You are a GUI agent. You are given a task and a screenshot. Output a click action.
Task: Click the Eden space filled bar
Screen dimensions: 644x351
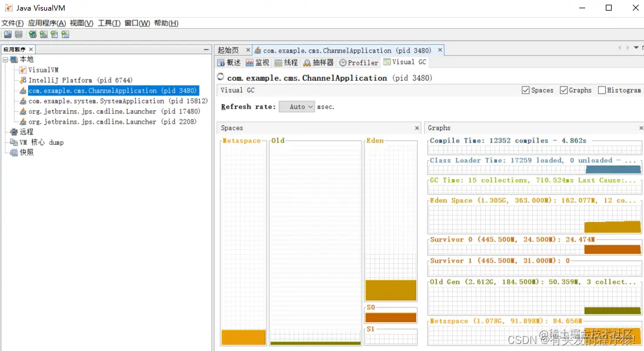pos(391,290)
